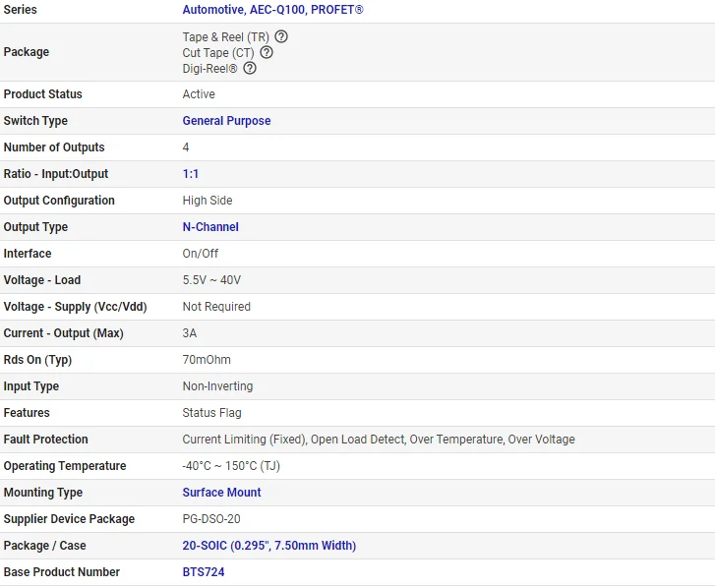The width and height of the screenshot is (715, 588).
Task: Click the Active product status value
Action: click(199, 94)
